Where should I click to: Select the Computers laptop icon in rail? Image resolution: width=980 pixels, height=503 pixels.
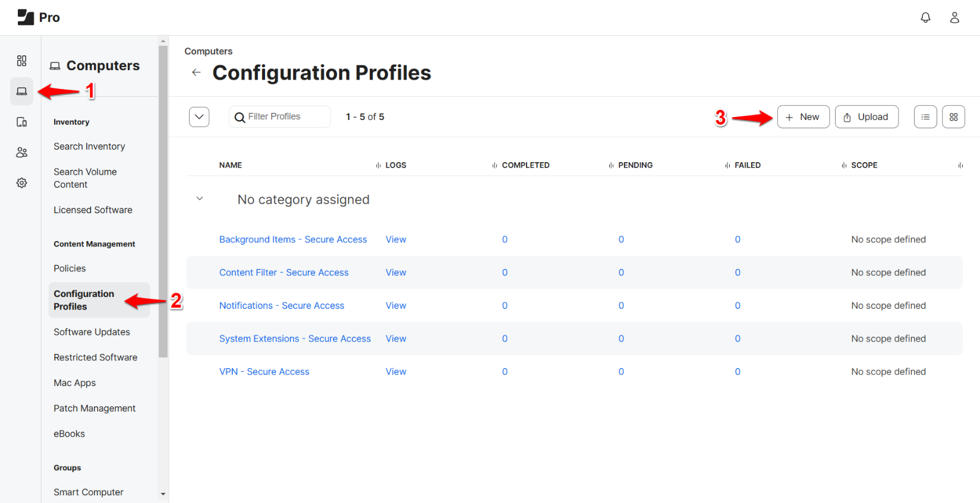(21, 91)
